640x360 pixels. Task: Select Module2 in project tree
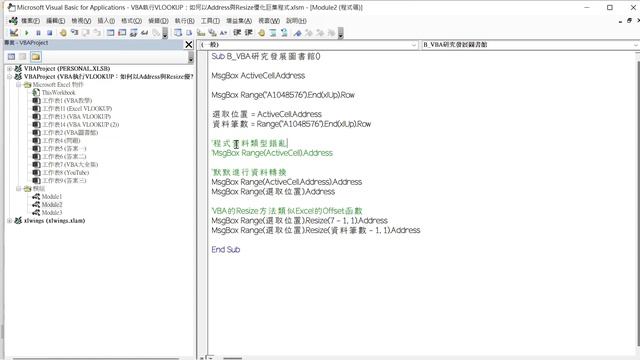tap(52, 204)
